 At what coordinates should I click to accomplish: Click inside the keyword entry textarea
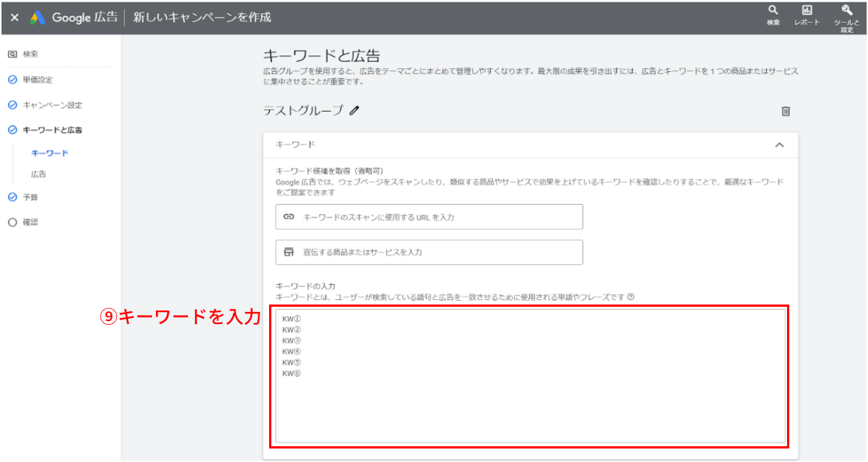(531, 376)
